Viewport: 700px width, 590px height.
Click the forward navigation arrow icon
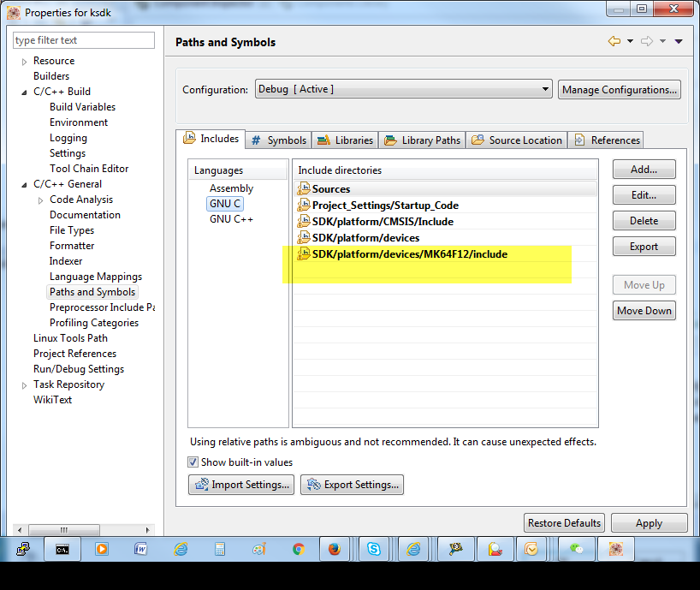coord(646,41)
